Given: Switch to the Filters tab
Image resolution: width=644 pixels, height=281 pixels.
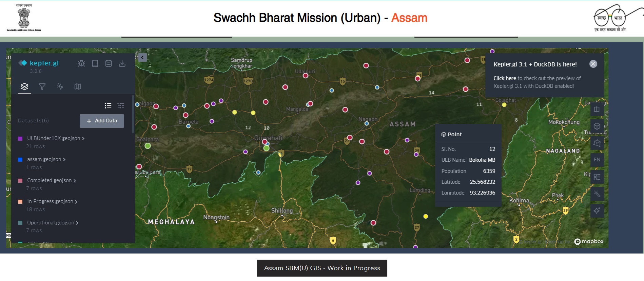Looking at the screenshot, I should point(42,86).
